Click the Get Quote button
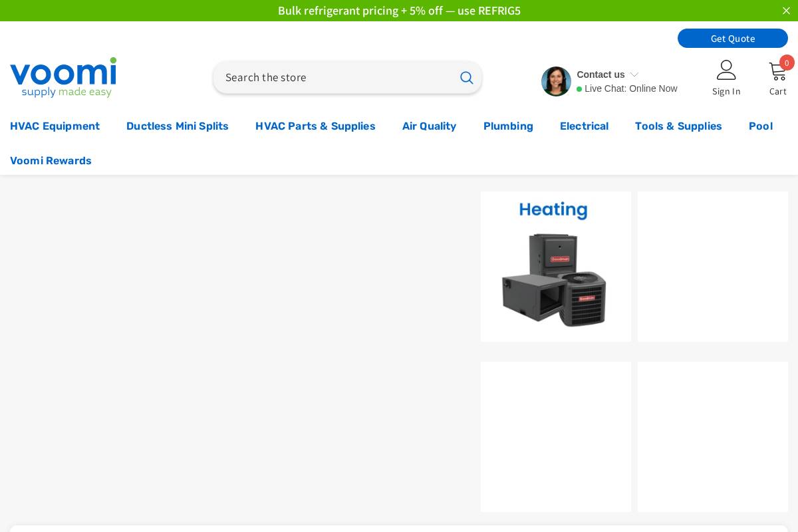This screenshot has width=798, height=532. tap(733, 38)
